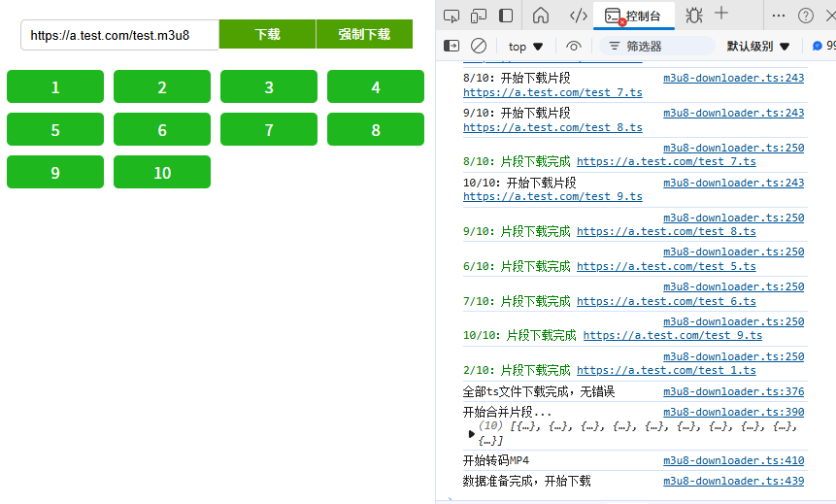
Task: Click segment button 3
Action: [269, 86]
